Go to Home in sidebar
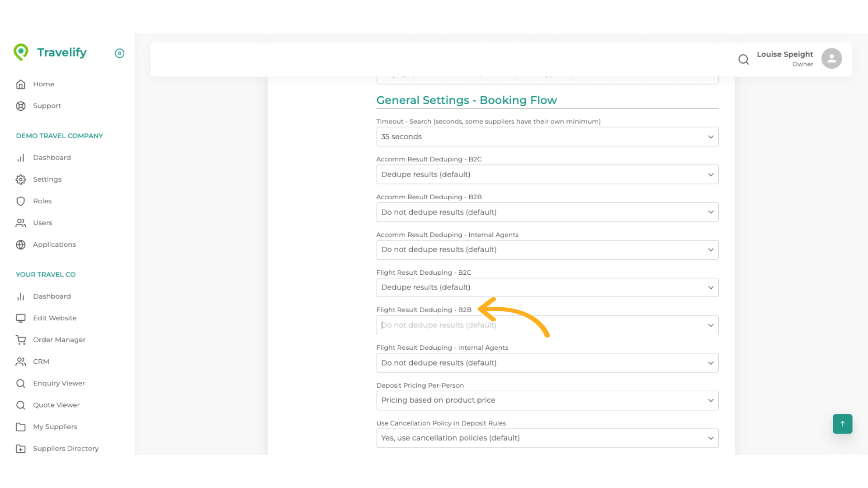The image size is (868, 488). 43,84
